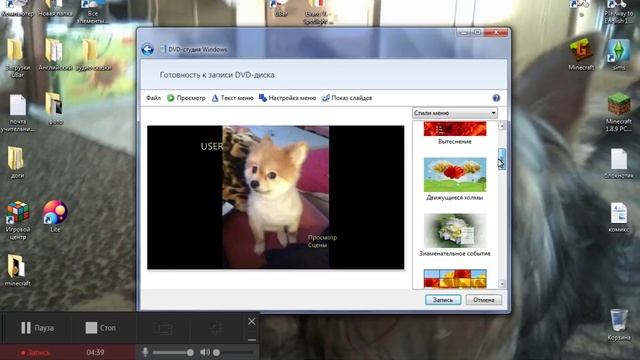Click the speaker icon in recorder
The image size is (640, 360).
point(205,352)
